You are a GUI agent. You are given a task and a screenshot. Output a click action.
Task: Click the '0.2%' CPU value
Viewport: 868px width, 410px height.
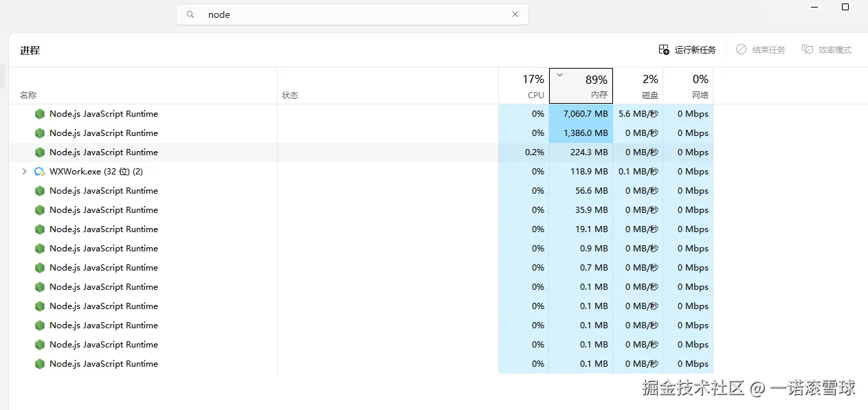pos(535,152)
